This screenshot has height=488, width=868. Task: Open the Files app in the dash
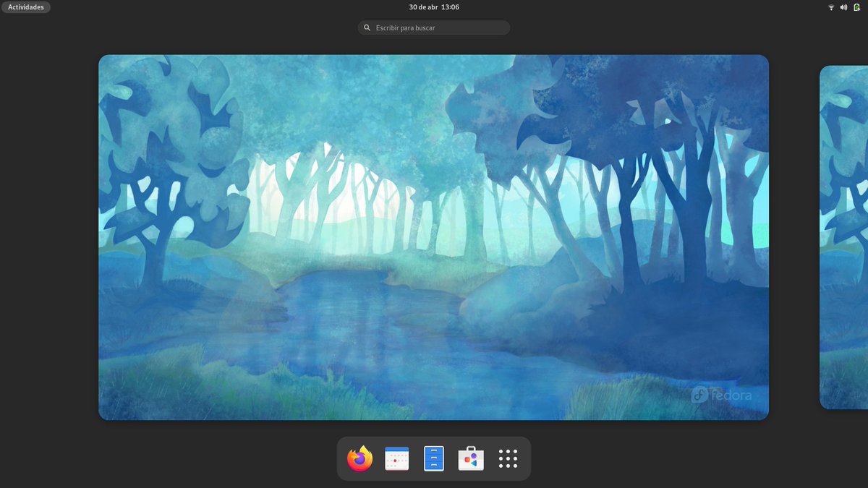(x=433, y=458)
